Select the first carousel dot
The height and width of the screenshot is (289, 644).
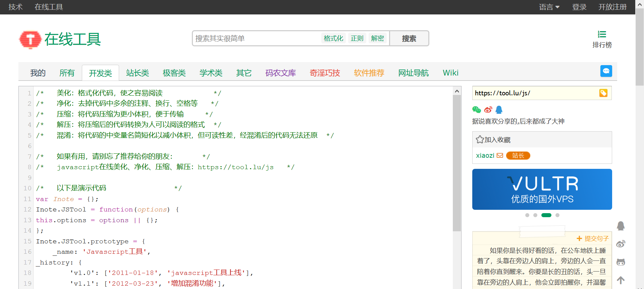click(x=527, y=215)
